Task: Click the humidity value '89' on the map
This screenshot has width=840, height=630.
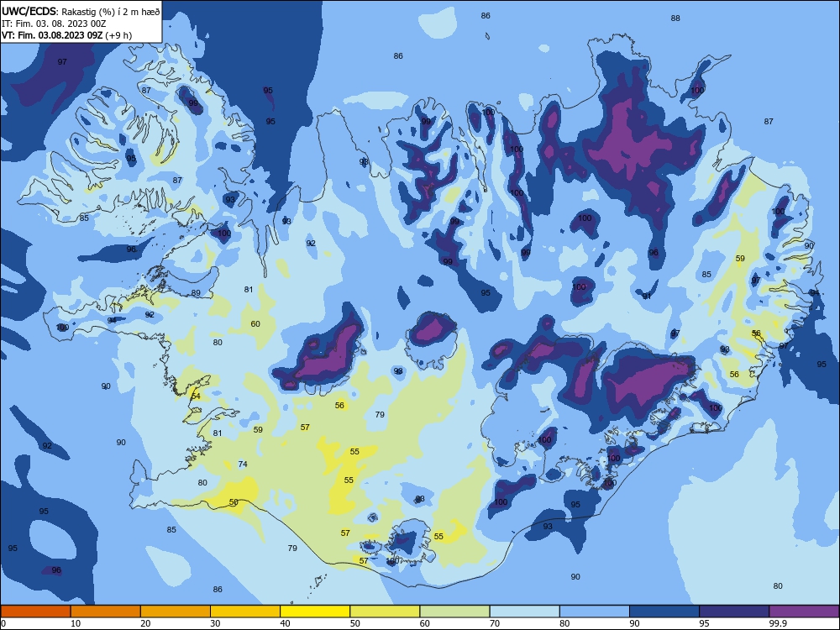Action: click(196, 293)
